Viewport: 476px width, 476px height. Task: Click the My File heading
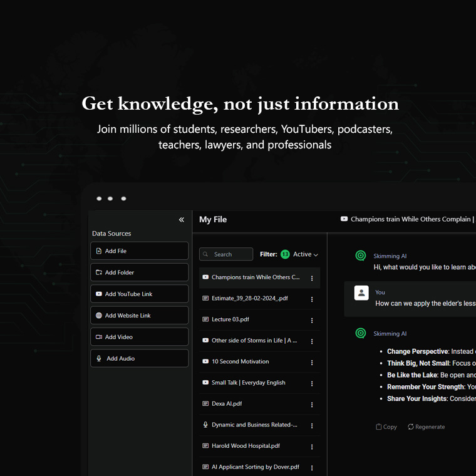[x=213, y=219]
